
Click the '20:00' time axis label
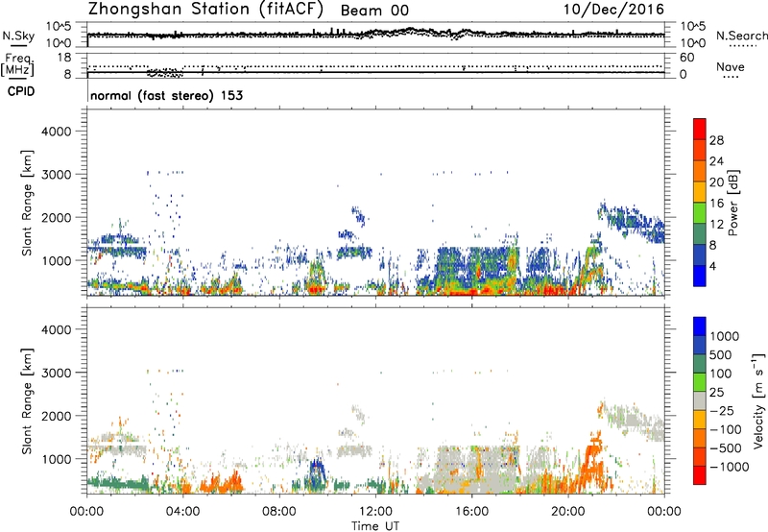click(x=567, y=512)
